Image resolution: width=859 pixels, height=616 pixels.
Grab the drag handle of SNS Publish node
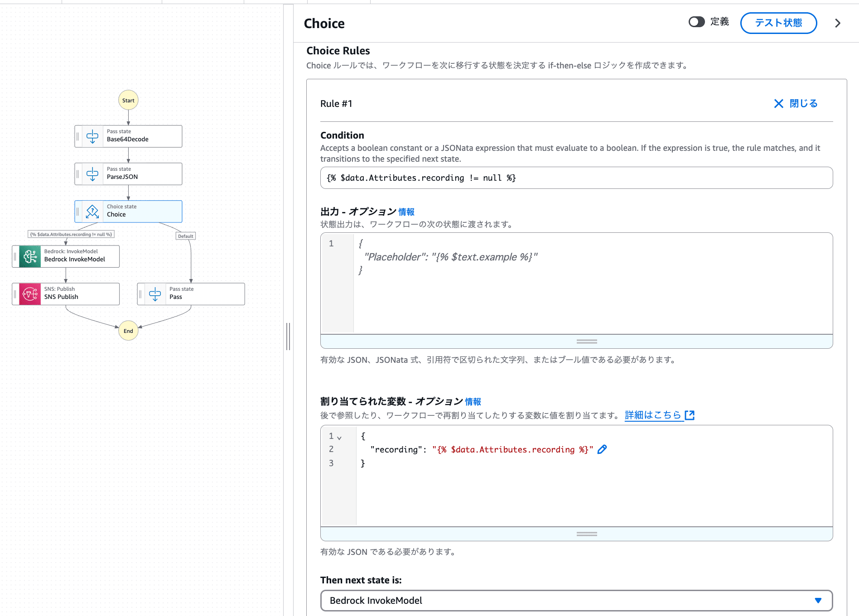click(15, 294)
